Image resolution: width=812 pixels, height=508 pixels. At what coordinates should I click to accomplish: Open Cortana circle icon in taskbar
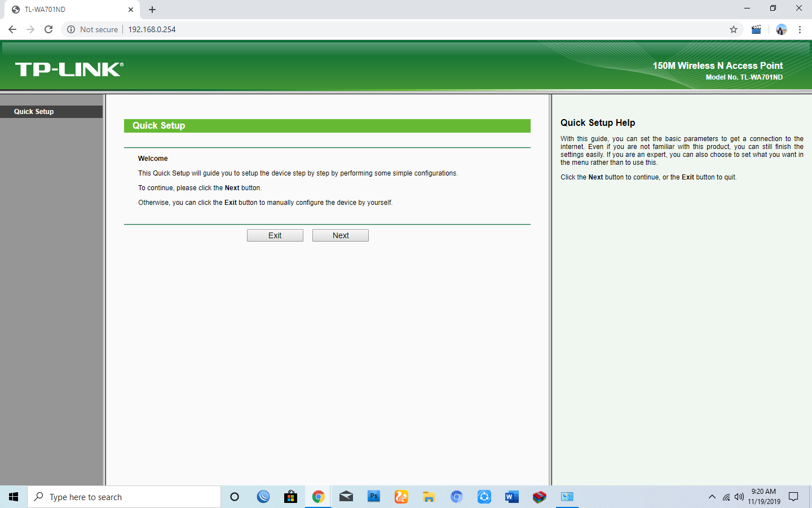[235, 497]
